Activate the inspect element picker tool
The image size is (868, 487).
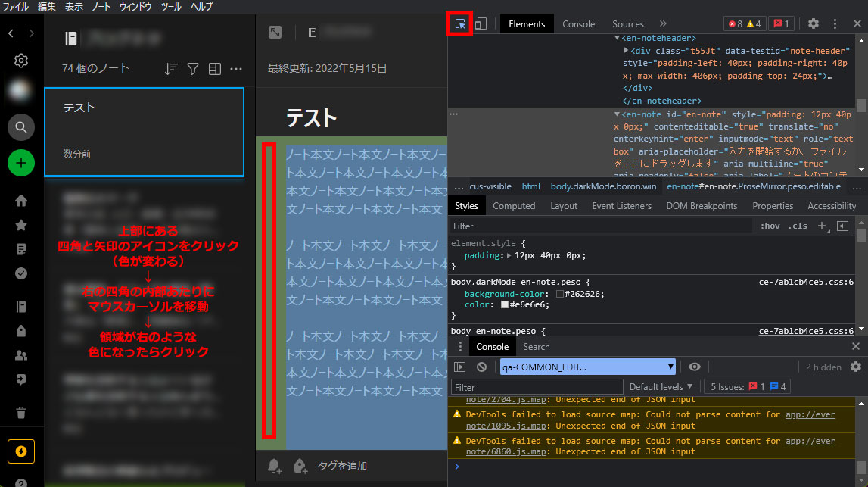[459, 23]
